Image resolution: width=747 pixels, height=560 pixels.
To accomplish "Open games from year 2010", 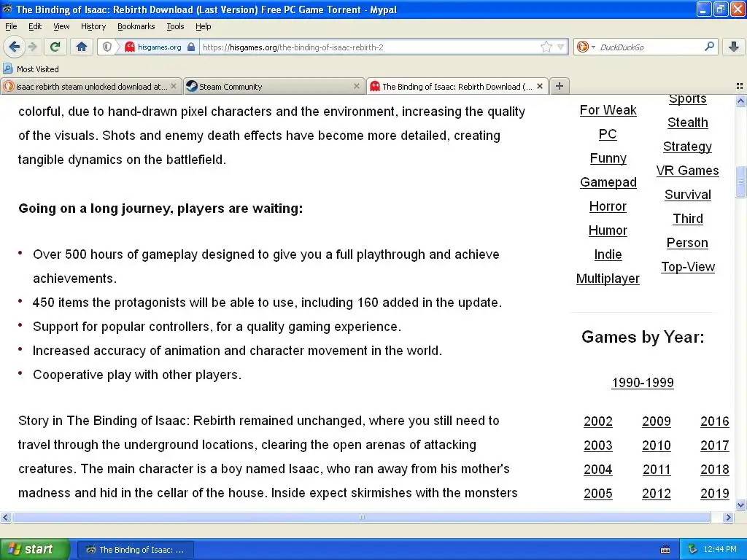I will (x=656, y=446).
